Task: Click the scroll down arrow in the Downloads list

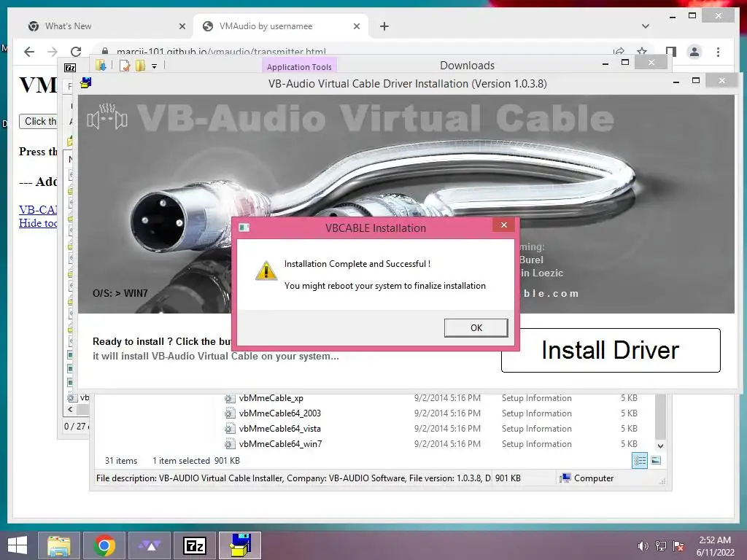Action: (x=660, y=446)
